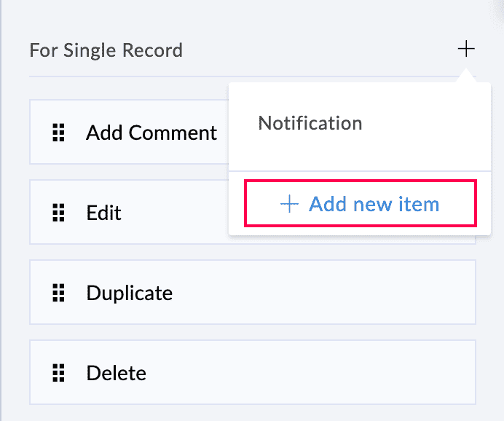This screenshot has width=504, height=421.
Task: Select Notification from the popup menu
Action: pyautogui.click(x=310, y=123)
